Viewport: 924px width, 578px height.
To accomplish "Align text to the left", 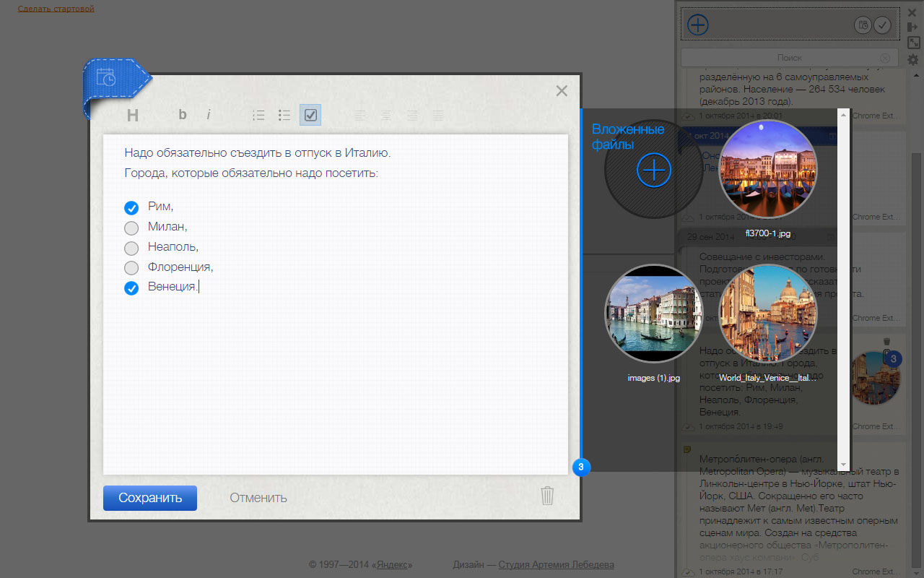I will click(x=360, y=115).
